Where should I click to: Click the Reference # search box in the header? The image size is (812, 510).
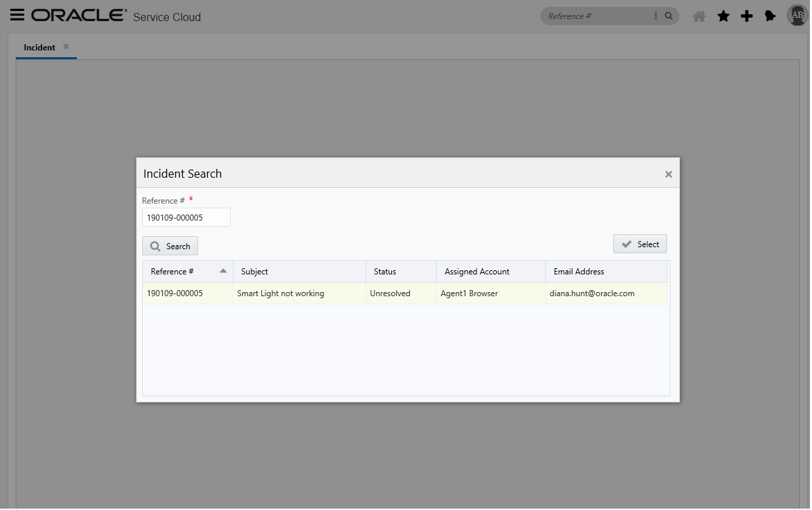tap(599, 15)
